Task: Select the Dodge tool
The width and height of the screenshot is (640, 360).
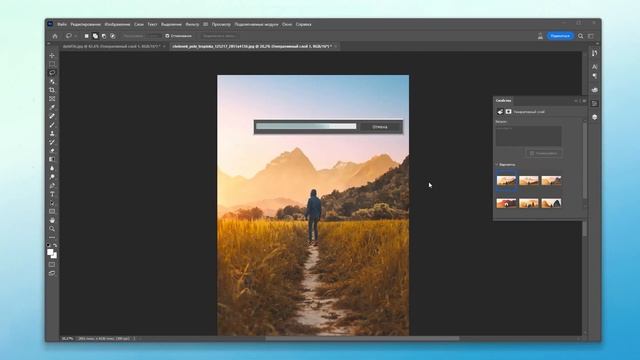Action: coord(52,177)
